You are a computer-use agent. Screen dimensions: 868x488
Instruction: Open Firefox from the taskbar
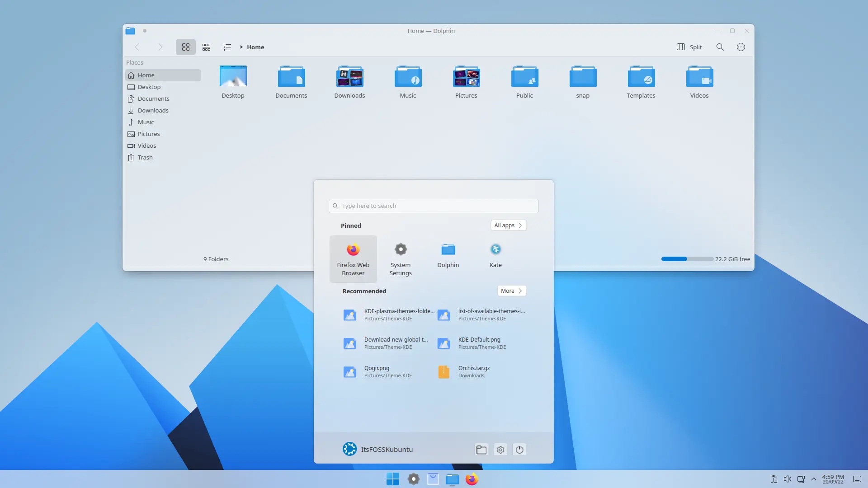pos(471,479)
